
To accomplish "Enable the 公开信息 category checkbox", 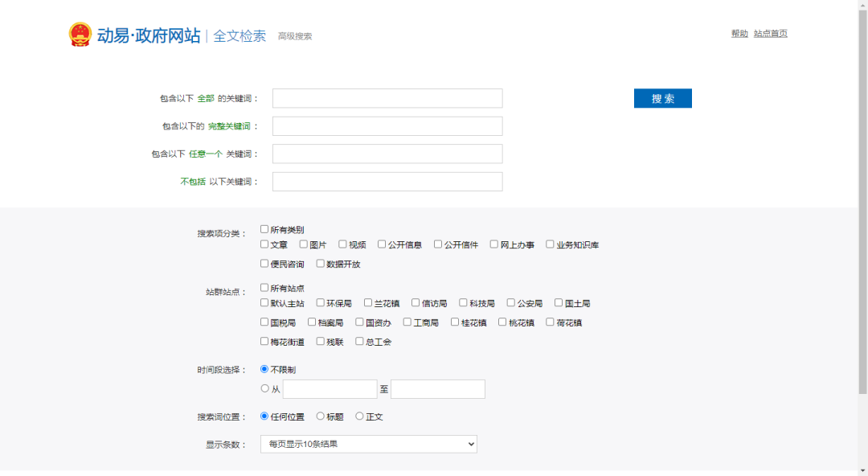I will (x=383, y=244).
